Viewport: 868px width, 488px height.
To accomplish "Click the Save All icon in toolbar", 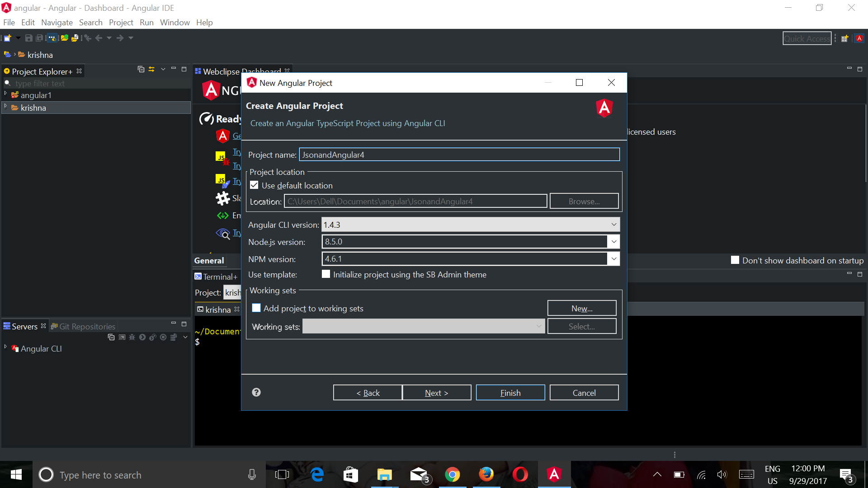I will [39, 38].
